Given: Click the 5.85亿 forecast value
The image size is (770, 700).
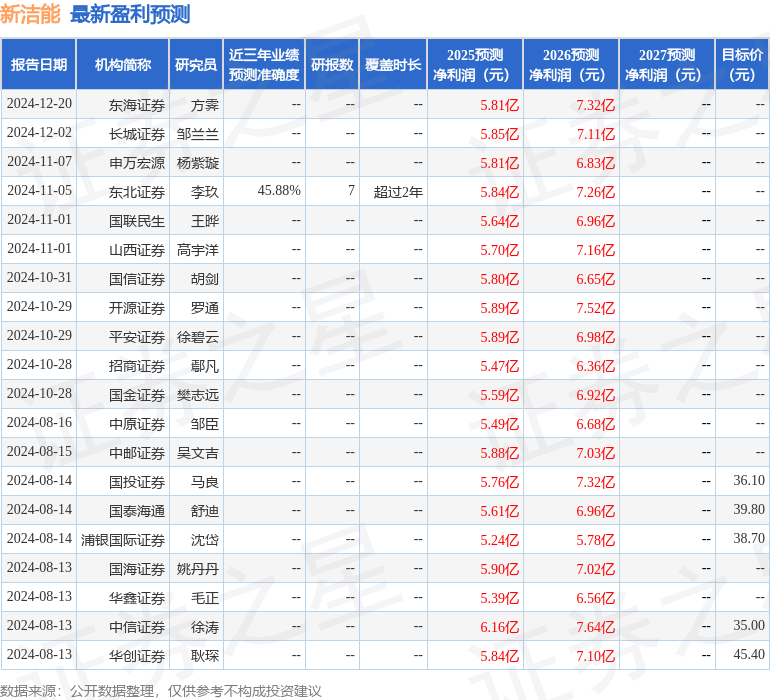Looking at the screenshot, I should [499, 134].
